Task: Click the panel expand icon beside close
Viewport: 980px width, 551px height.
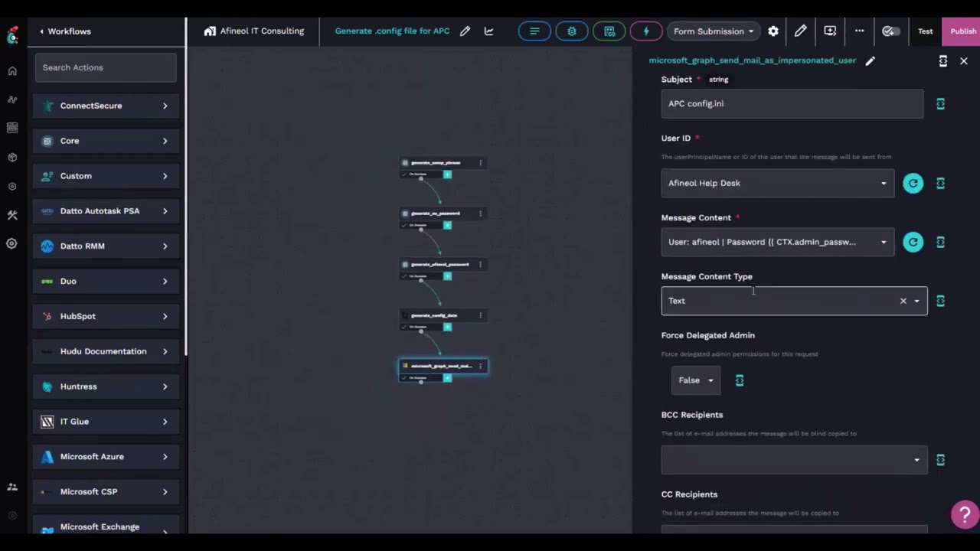Action: coord(943,60)
